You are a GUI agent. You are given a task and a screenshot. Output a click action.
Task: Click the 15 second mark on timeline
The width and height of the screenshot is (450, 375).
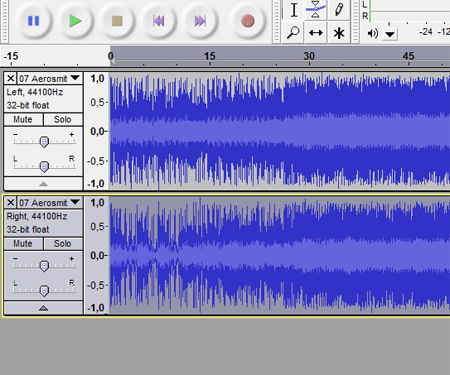210,56
